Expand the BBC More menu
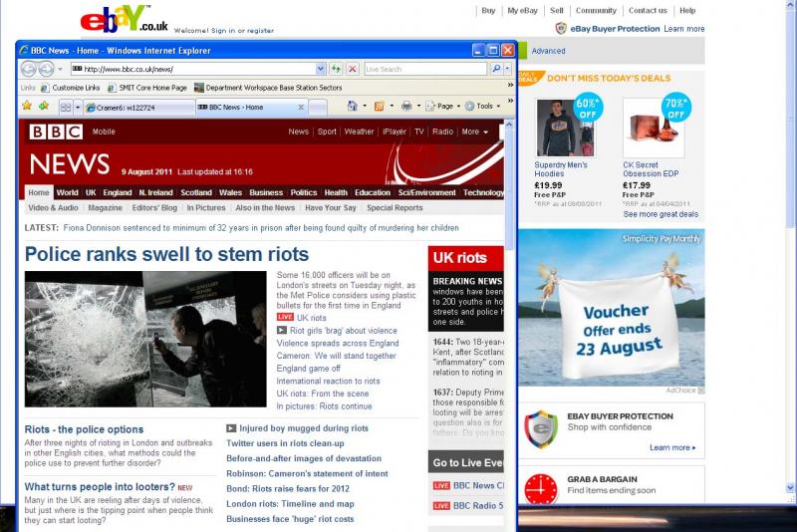Viewport: 797px width, 532px height. tap(475, 132)
